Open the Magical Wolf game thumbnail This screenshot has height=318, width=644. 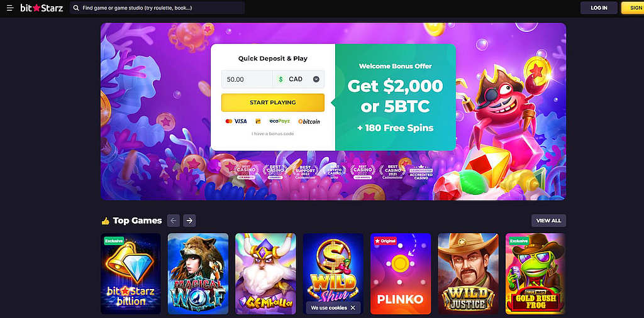pyautogui.click(x=198, y=273)
